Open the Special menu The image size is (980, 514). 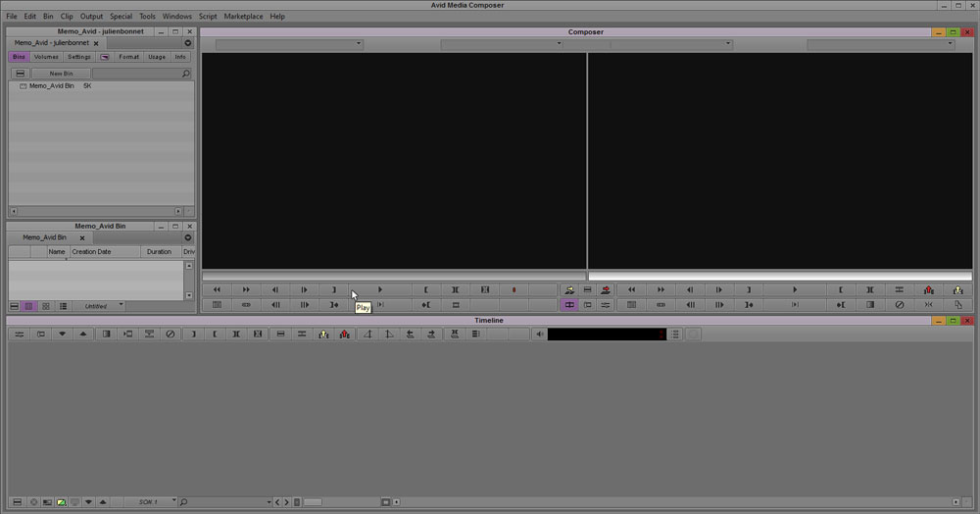(x=121, y=17)
